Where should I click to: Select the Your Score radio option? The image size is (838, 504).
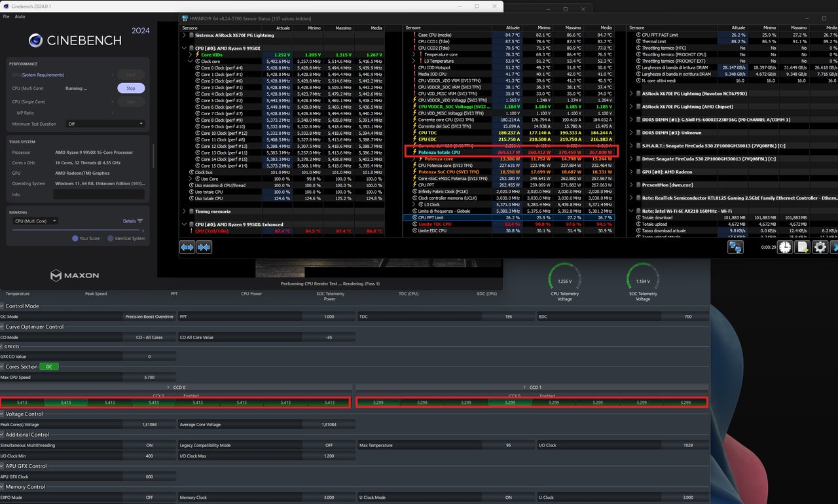75,238
